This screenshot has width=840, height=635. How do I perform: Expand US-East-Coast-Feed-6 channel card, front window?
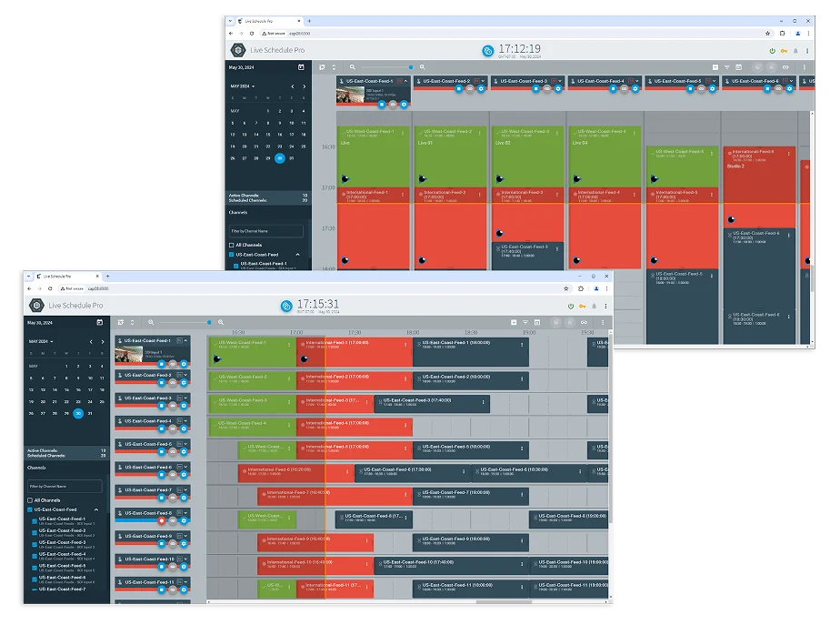click(x=185, y=467)
